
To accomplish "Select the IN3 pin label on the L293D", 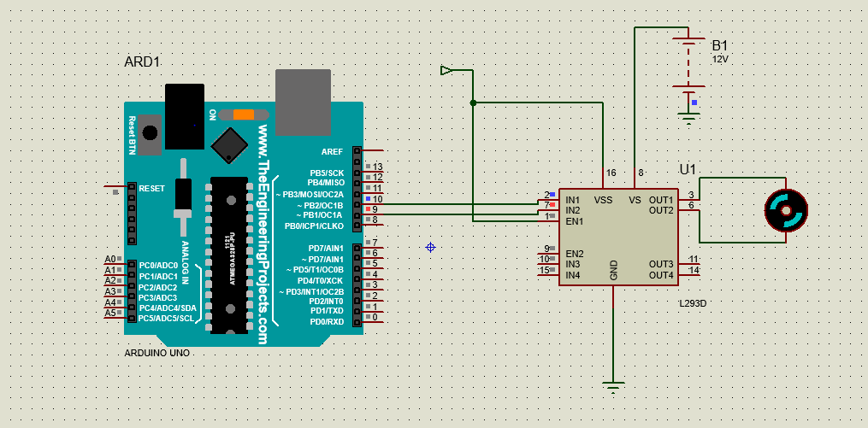I will [573, 264].
